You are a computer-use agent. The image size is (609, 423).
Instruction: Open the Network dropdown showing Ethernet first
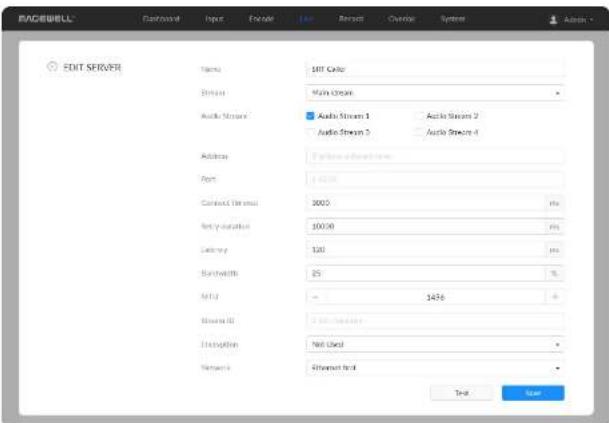[x=435, y=367]
